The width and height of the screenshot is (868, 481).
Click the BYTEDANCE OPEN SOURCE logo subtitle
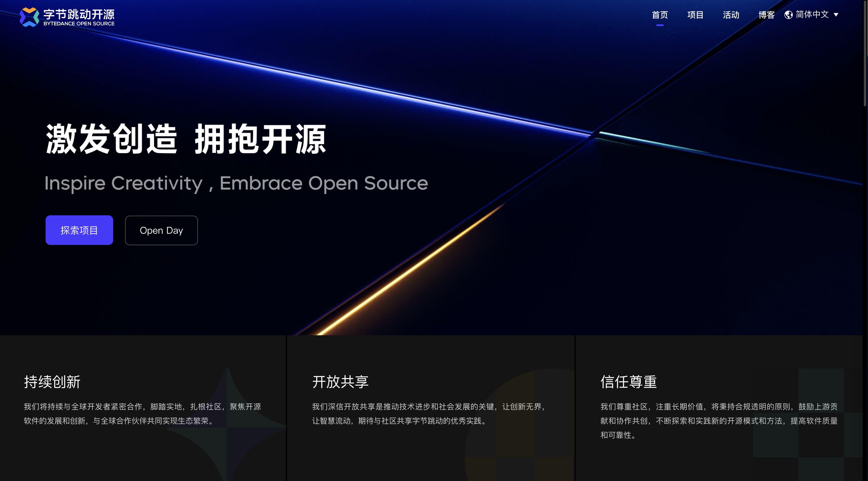(79, 24)
